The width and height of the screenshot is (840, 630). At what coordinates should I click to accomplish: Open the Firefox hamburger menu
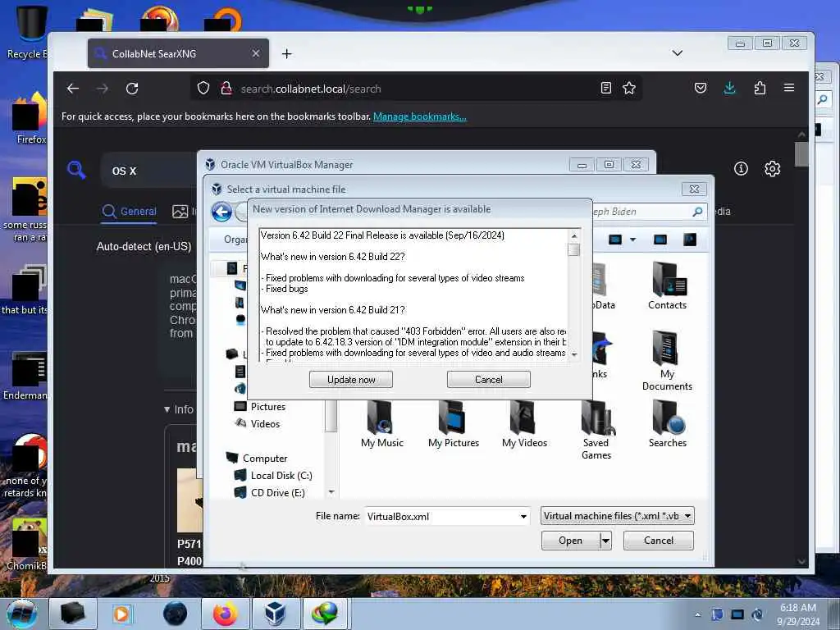coord(789,88)
